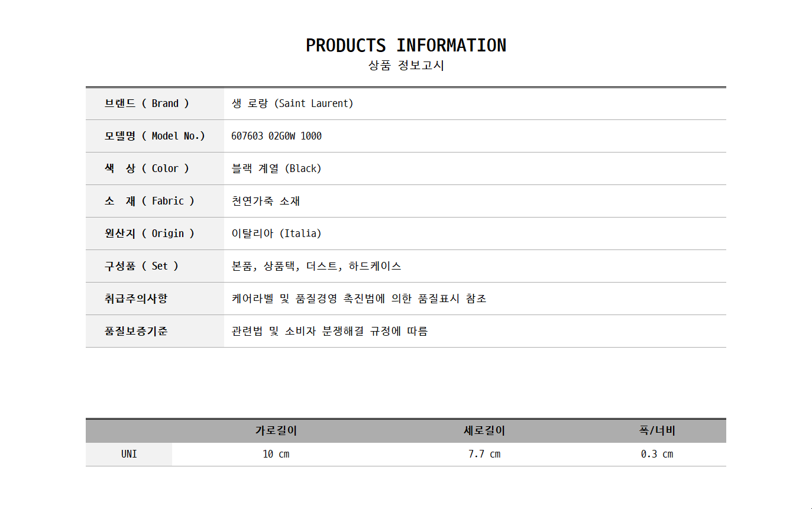
Task: Click the 폭/너비 column header
Action: coord(657,431)
